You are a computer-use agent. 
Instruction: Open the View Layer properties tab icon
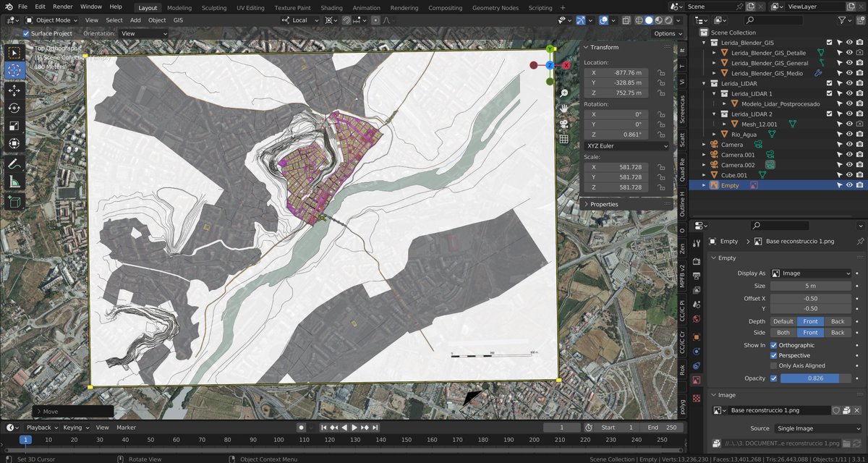click(696, 289)
